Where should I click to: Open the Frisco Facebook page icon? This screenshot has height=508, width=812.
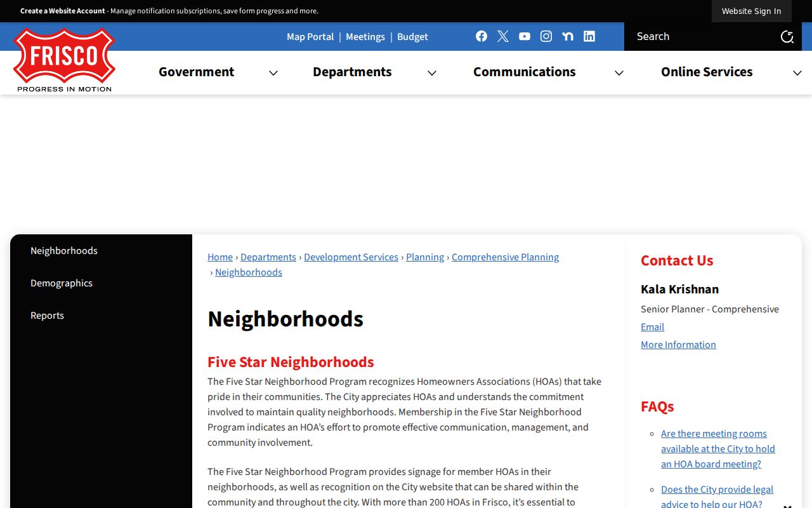(481, 36)
